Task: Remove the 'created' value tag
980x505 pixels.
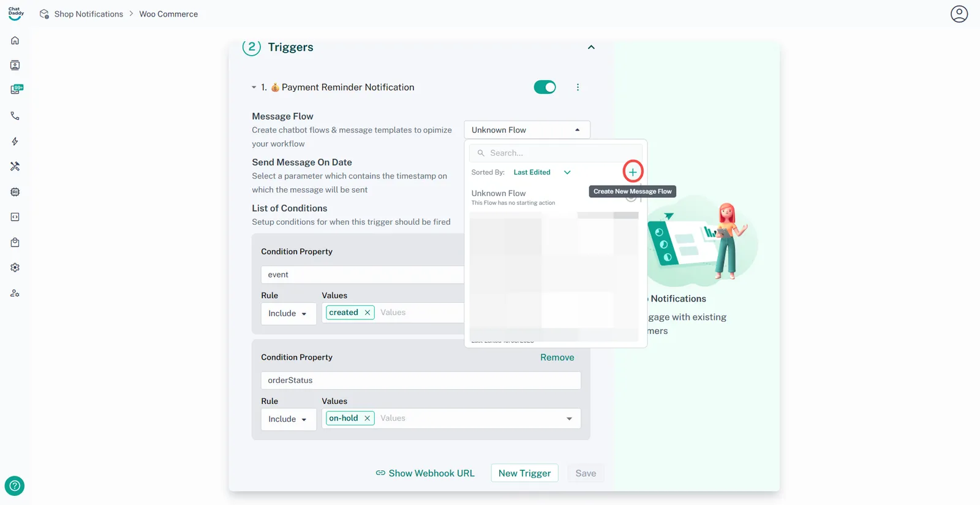Action: [x=367, y=313]
